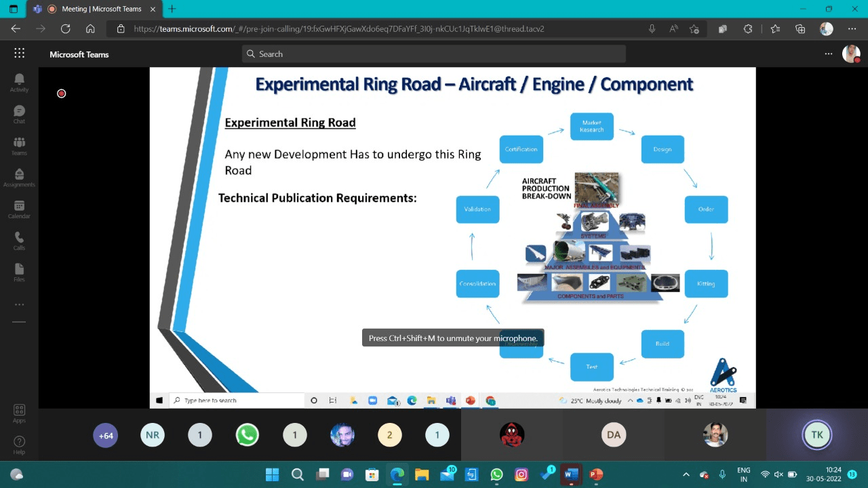The image size is (868, 488).
Task: Open the Calendar in Teams sidebar
Action: [x=19, y=209]
